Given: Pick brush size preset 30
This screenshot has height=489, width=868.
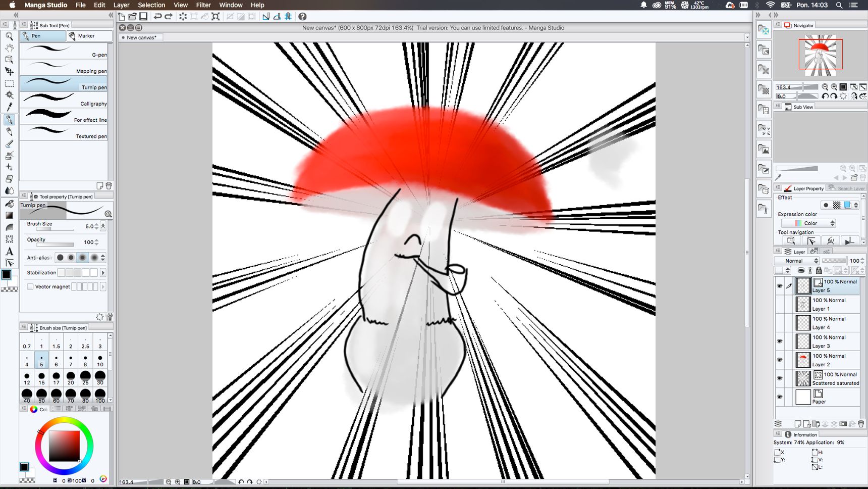Looking at the screenshot, I should click(x=100, y=378).
